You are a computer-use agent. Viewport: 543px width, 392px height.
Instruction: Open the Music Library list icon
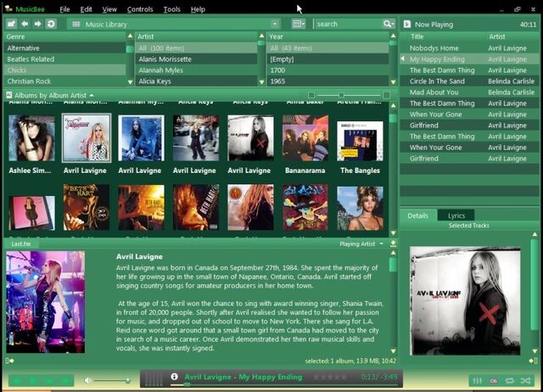click(76, 25)
